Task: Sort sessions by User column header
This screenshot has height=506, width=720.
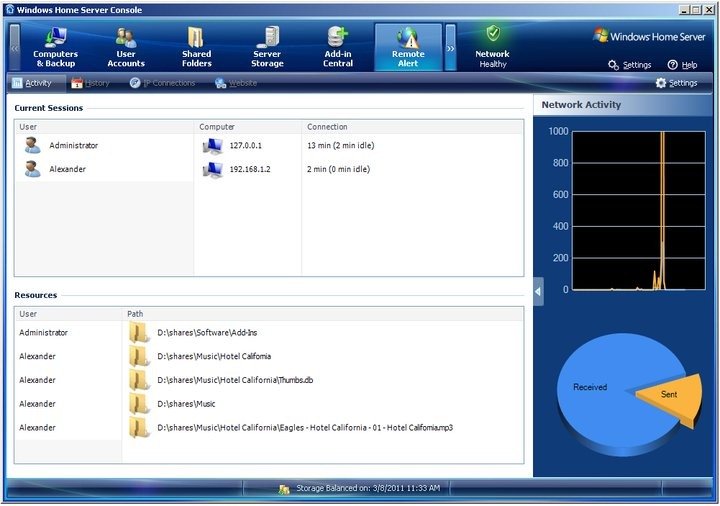Action: (x=104, y=127)
